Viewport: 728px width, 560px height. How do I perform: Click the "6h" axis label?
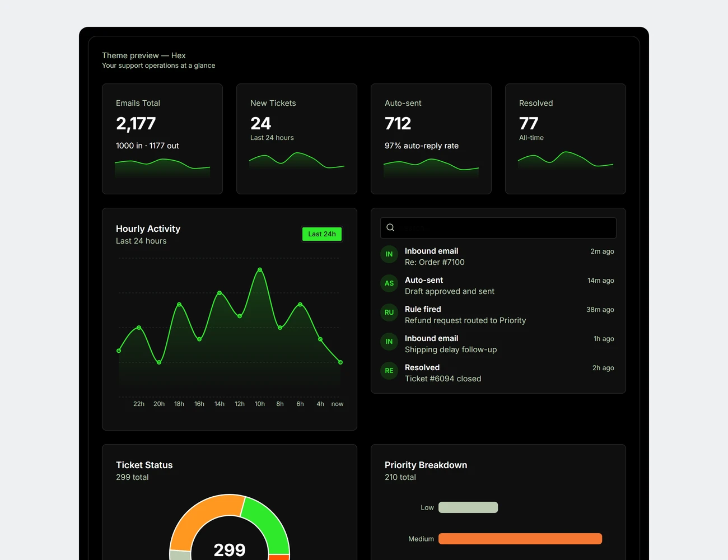point(300,404)
